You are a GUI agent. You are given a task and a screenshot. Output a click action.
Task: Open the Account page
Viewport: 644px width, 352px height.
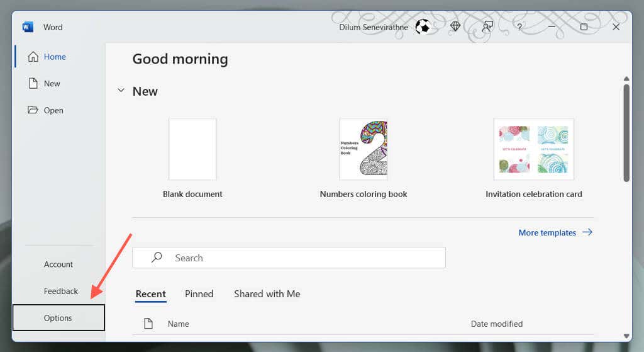click(58, 264)
